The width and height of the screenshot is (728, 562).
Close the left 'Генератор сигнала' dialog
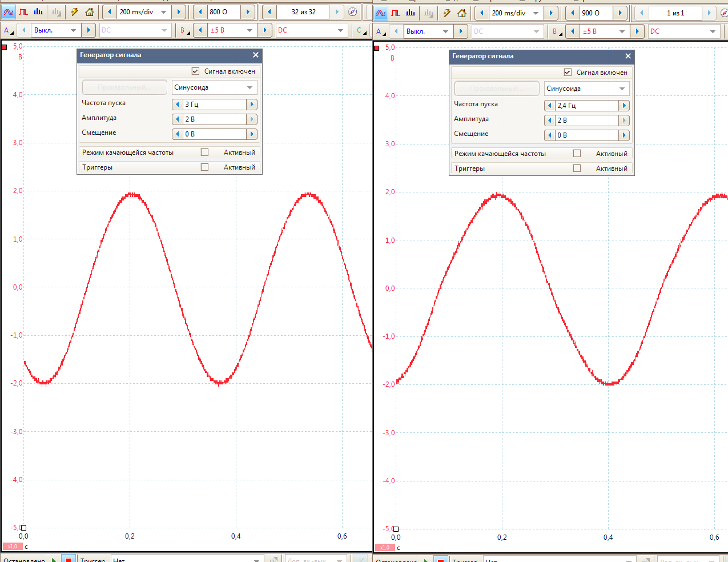coord(256,55)
